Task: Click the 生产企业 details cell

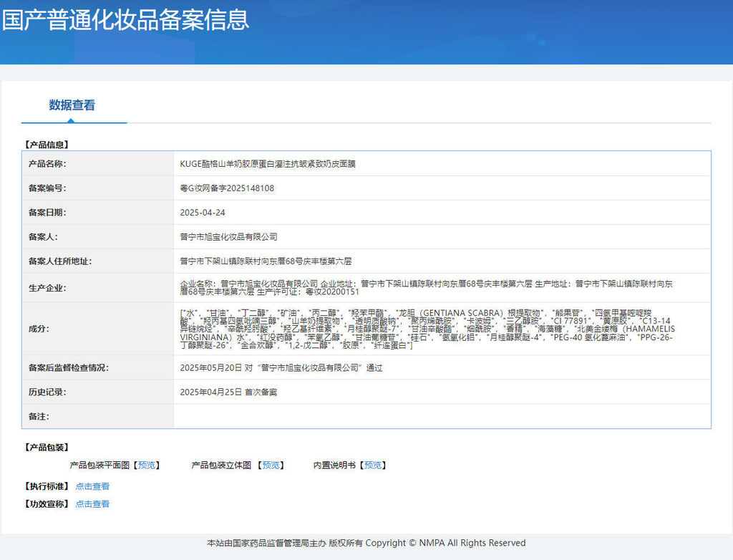Action: click(442, 288)
